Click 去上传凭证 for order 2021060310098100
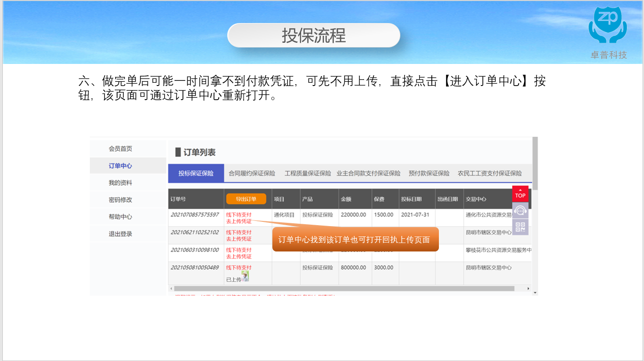Screen dimensions: 644x361 (239, 257)
